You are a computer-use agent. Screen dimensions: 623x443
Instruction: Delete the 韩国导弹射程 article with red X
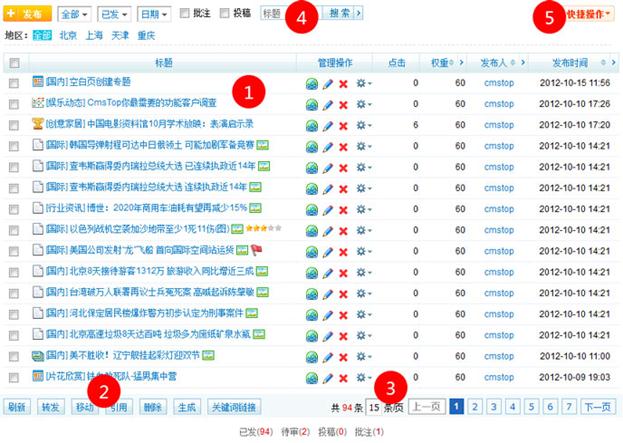[x=343, y=147]
